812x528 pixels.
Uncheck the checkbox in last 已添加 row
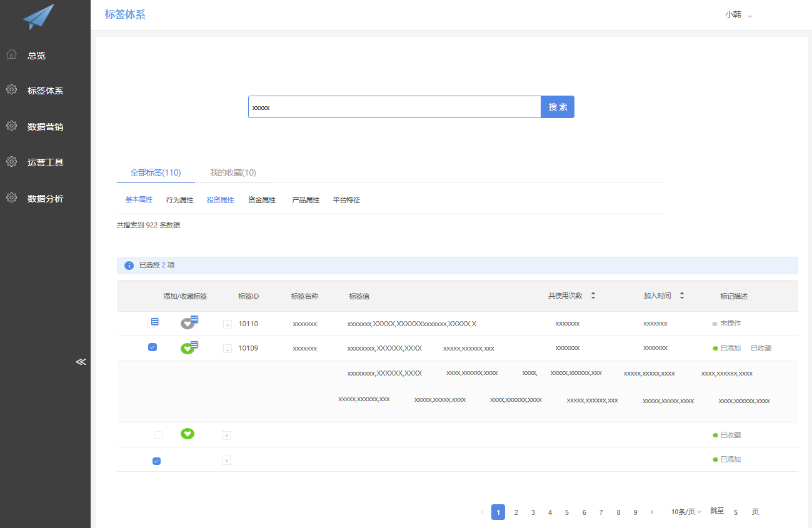(x=157, y=461)
